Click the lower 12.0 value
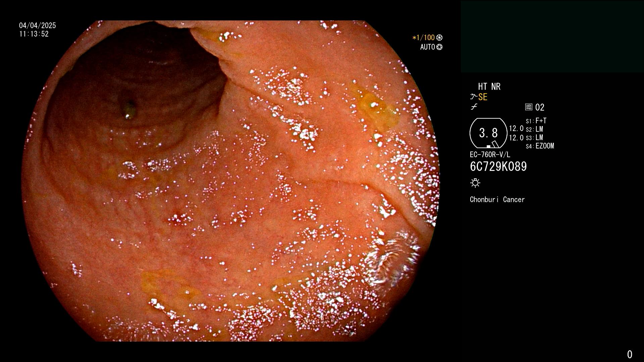The height and width of the screenshot is (362, 644). point(516,138)
